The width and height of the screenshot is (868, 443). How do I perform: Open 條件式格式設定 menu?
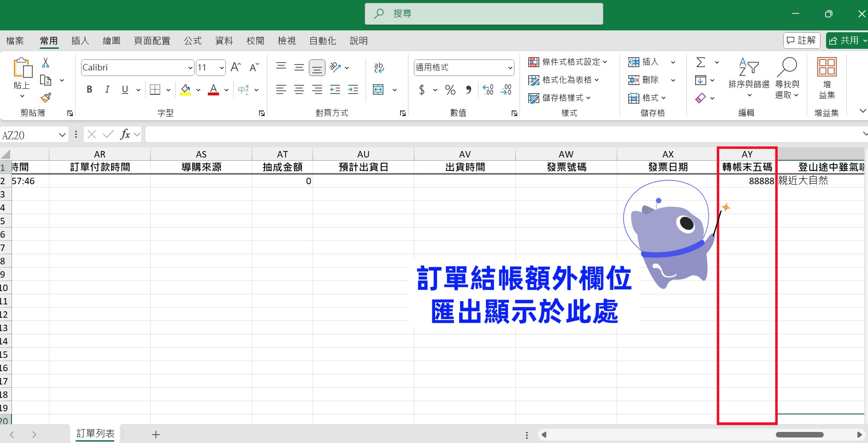click(567, 62)
